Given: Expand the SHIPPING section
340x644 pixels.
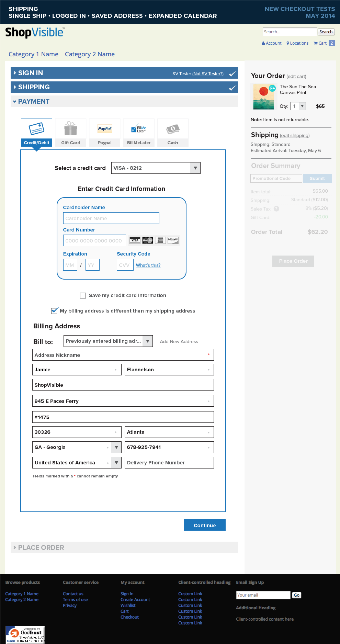Looking at the screenshot, I should coord(124,87).
